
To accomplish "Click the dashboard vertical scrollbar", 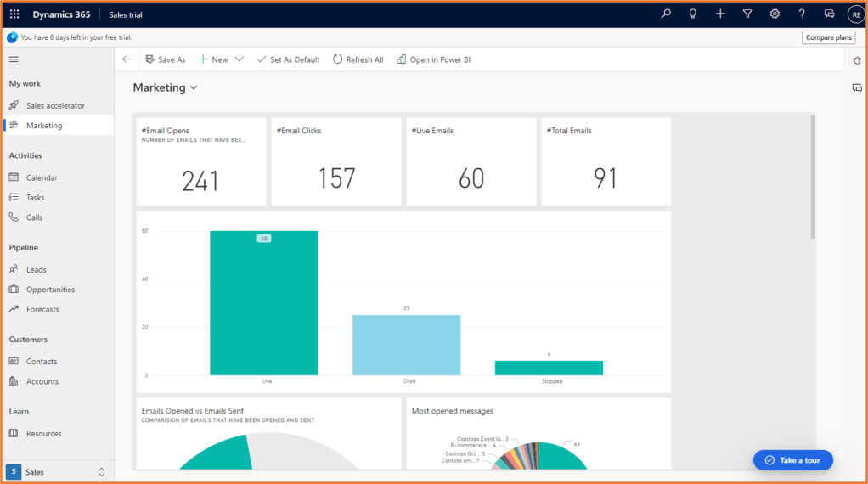I will coord(812,178).
